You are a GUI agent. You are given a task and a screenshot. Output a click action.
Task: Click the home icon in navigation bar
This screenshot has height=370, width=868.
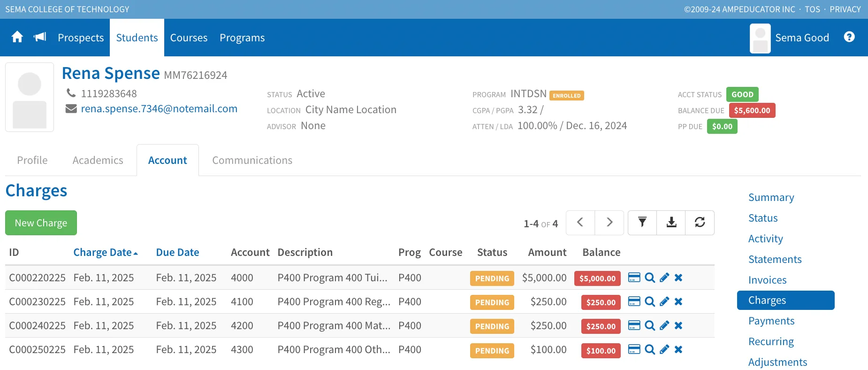click(x=17, y=37)
